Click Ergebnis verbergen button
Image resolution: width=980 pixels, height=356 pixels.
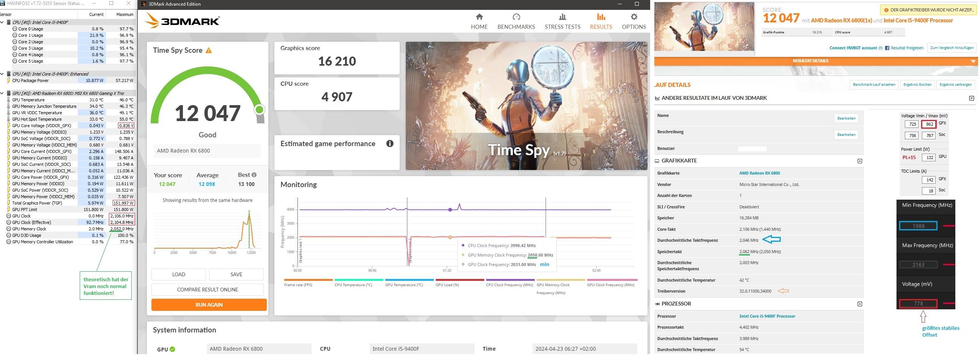tap(955, 84)
